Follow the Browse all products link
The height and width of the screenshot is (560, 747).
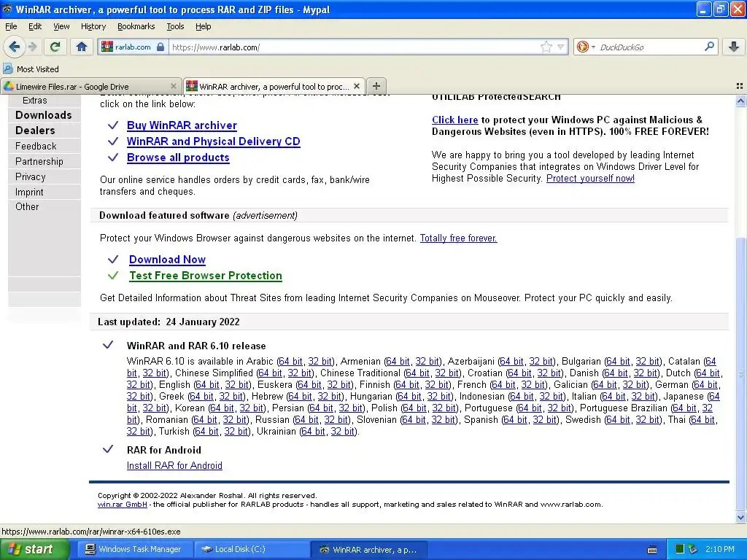tap(178, 157)
